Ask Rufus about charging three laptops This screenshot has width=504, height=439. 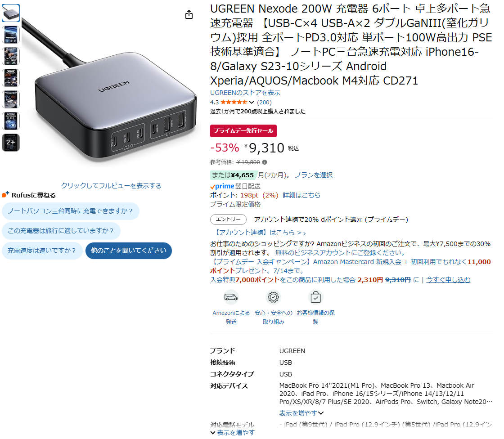pos(70,211)
